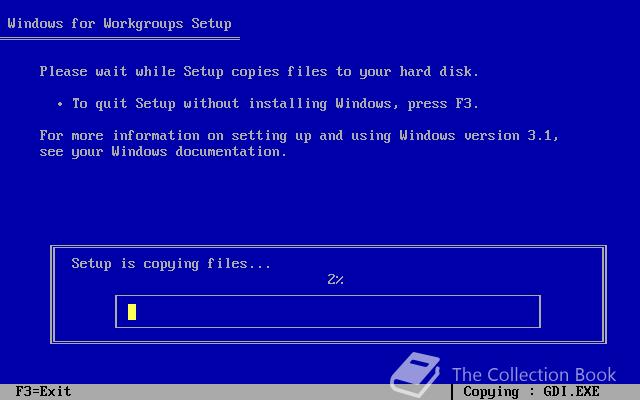Screen dimensions: 640x400
Task: Click the 'see your Windows documentation' line
Action: click(163, 152)
